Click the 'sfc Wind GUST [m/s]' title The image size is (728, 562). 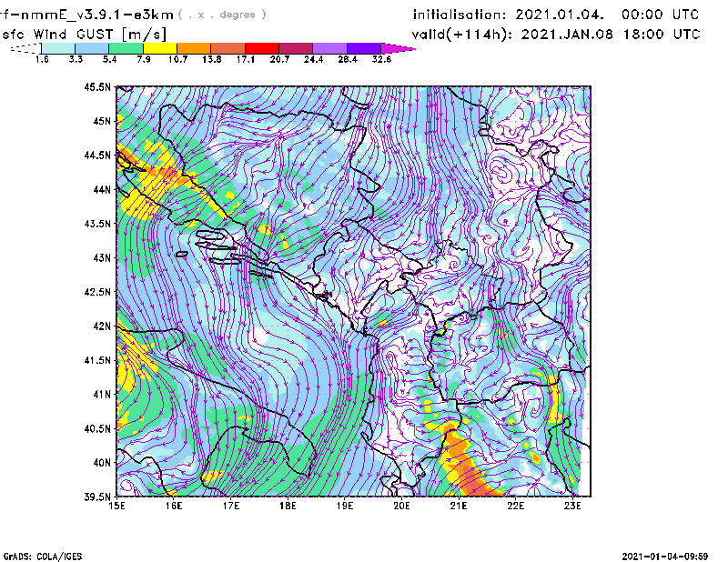coord(85,35)
